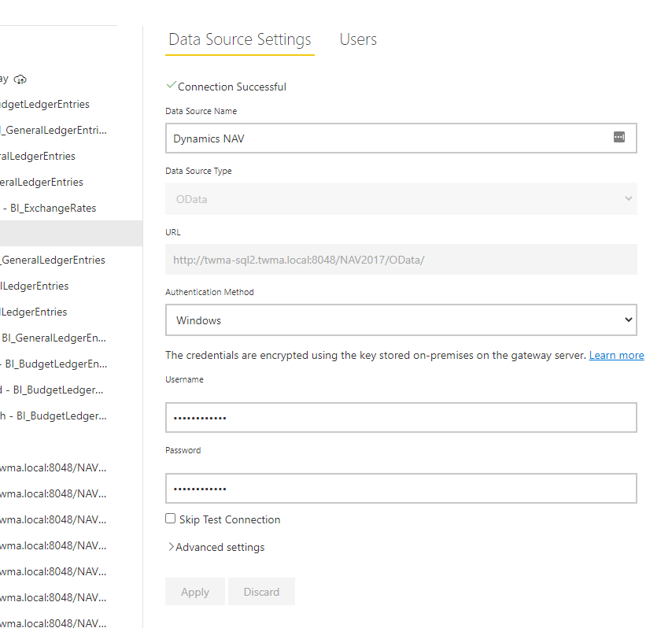Open the Learn more link
Viewport: 672px width, 628px height.
(x=616, y=355)
